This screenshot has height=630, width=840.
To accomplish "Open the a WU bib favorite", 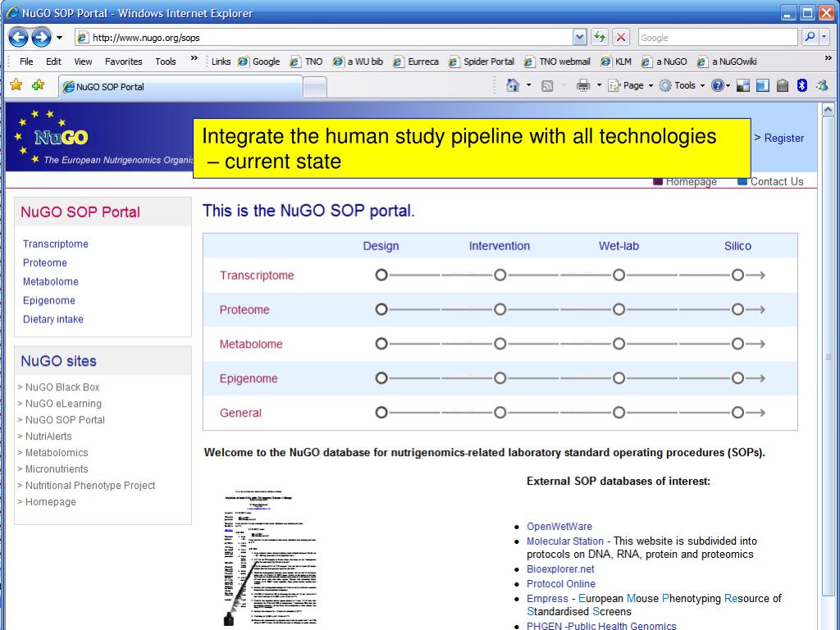I will pyautogui.click(x=358, y=62).
